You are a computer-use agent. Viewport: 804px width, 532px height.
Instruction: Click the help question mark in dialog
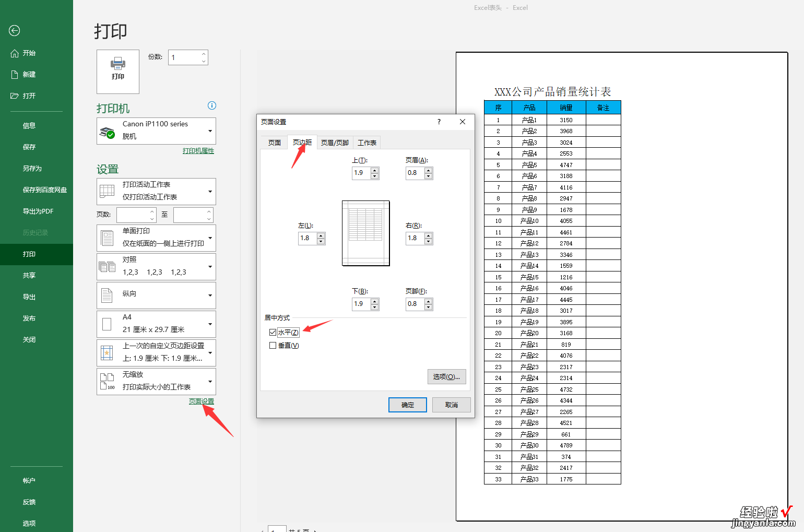click(x=439, y=122)
